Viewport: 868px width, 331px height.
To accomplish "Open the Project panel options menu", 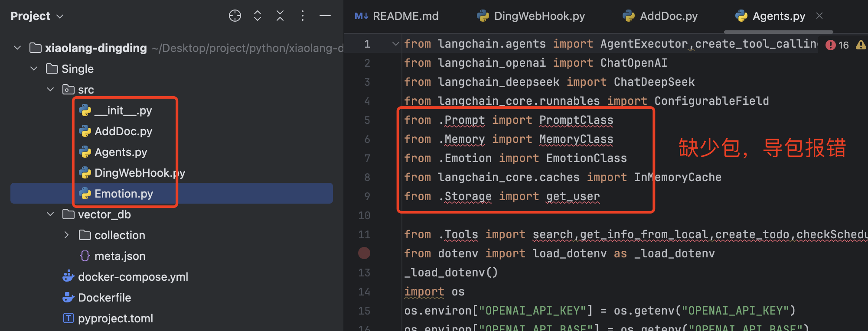I will [x=303, y=16].
